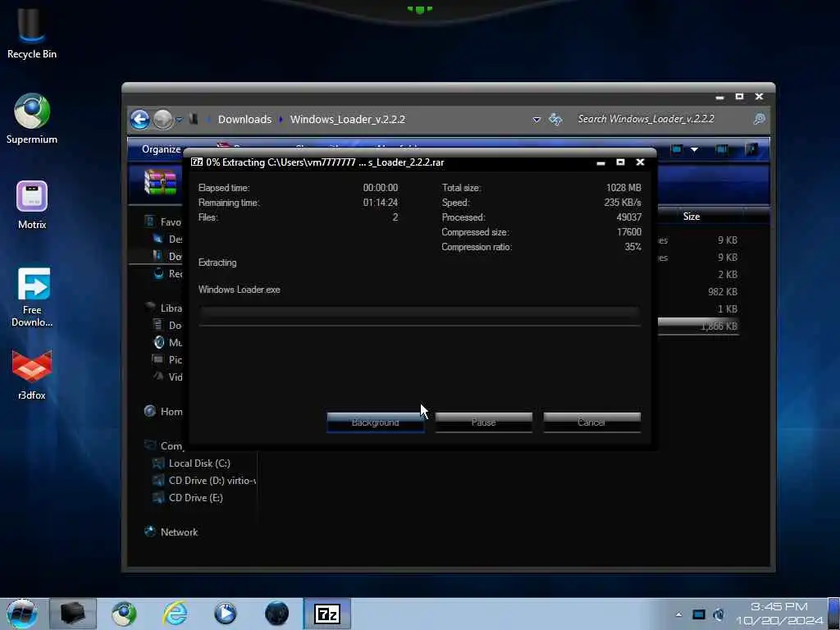The width and height of the screenshot is (840, 630).
Task: Open Windows Media Player from taskbar
Action: coord(226,614)
